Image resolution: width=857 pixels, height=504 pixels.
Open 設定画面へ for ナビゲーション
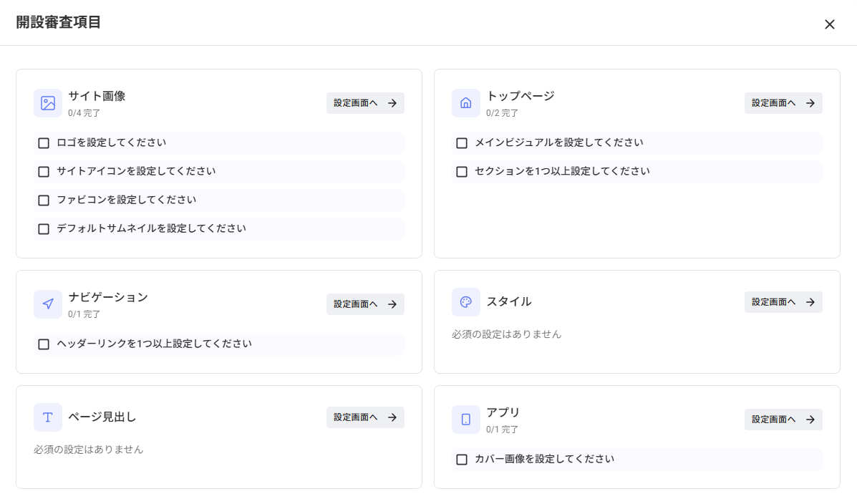tap(365, 304)
